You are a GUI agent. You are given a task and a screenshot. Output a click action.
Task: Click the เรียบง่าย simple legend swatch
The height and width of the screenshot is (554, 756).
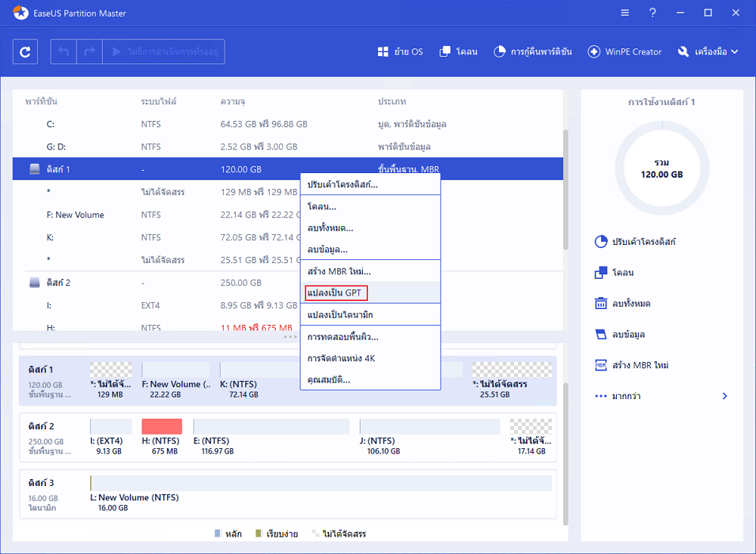pyautogui.click(x=259, y=534)
